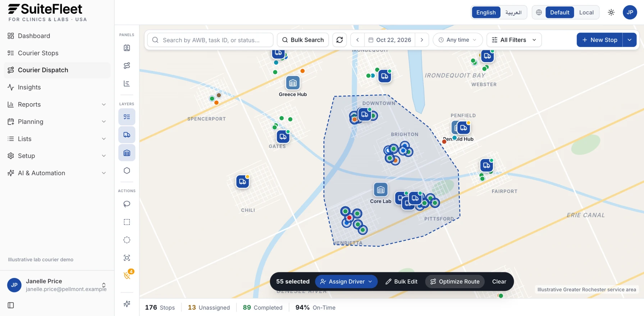
Task: Select the truck marker near Chili
Action: click(243, 181)
